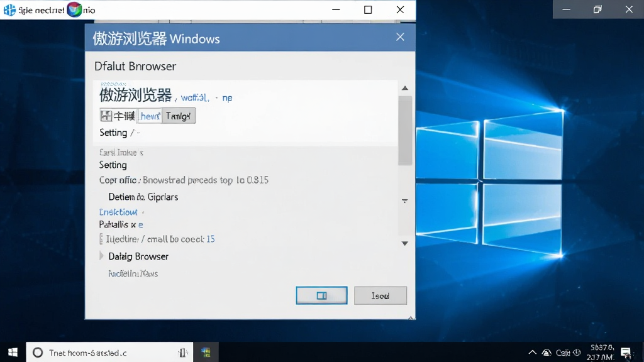This screenshot has height=362, width=644.
Task: Click the resize grip at the dialog corner
Action: pyautogui.click(x=411, y=317)
